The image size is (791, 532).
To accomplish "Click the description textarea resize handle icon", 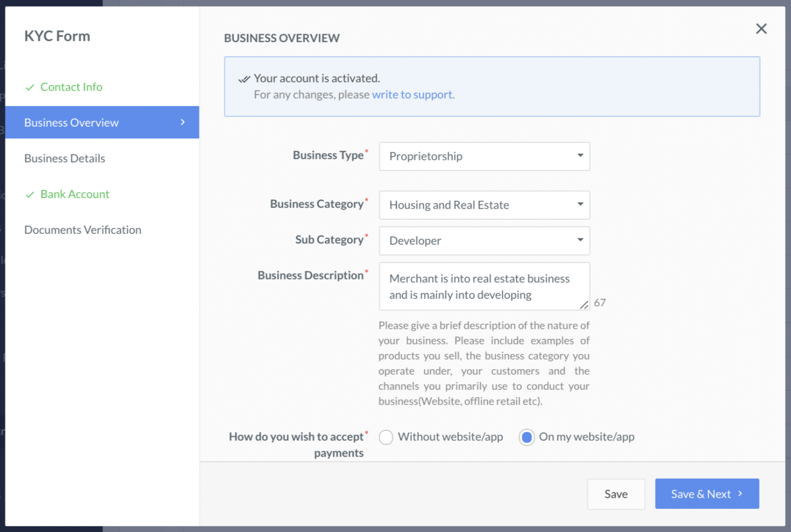I will [584, 305].
